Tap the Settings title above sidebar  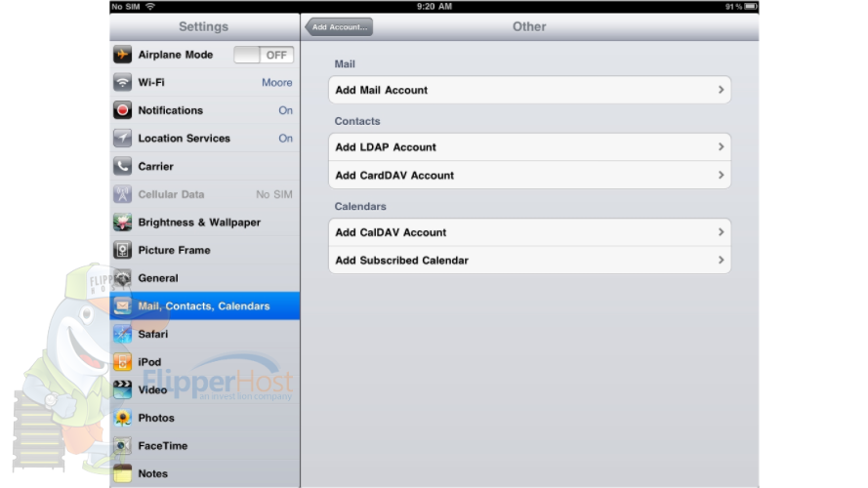(x=204, y=26)
